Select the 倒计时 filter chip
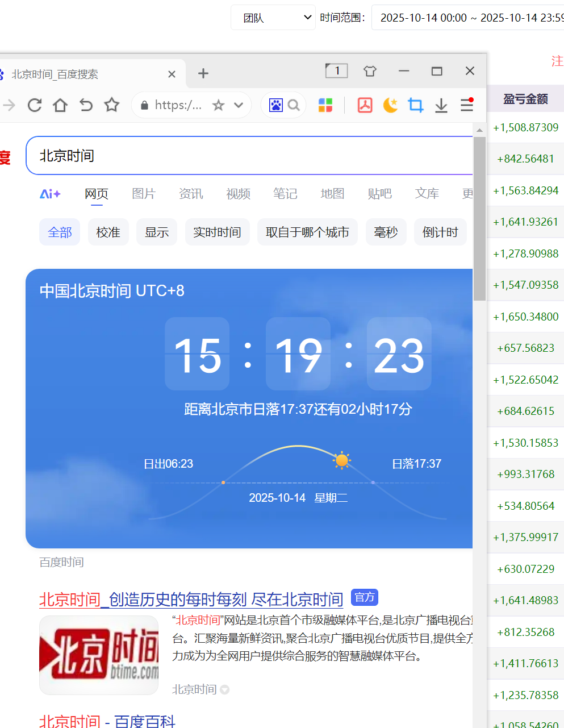564x728 pixels. (x=440, y=232)
